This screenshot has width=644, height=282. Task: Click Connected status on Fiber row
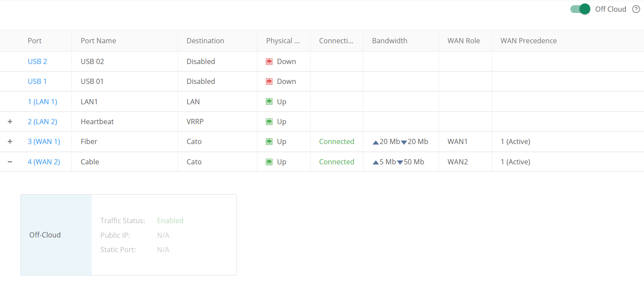click(x=337, y=141)
